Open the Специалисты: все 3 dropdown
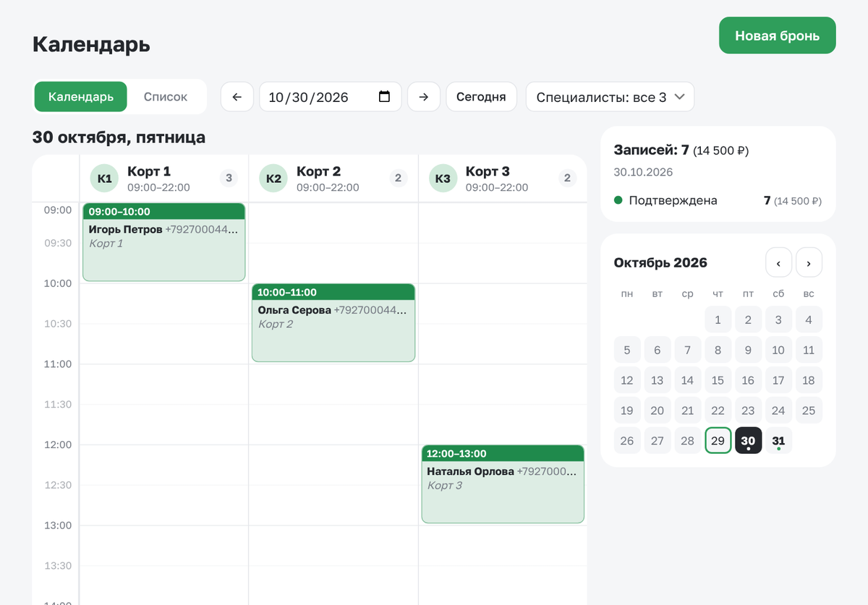This screenshot has width=868, height=605. pyautogui.click(x=610, y=97)
